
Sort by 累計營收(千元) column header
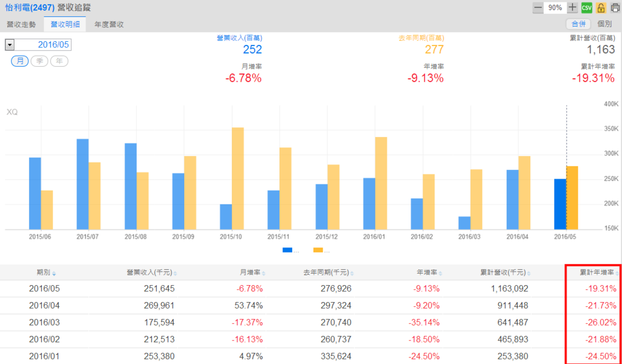pos(506,272)
